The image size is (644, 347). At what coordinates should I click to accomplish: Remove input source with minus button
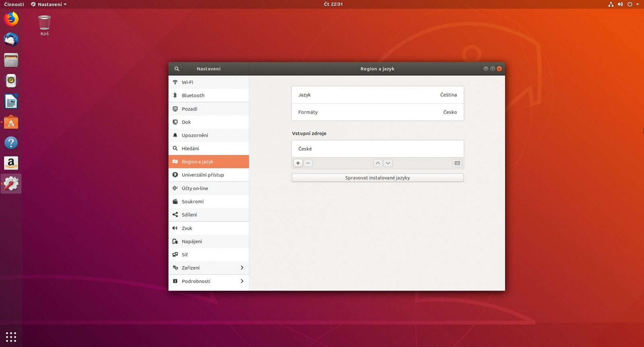coord(308,163)
